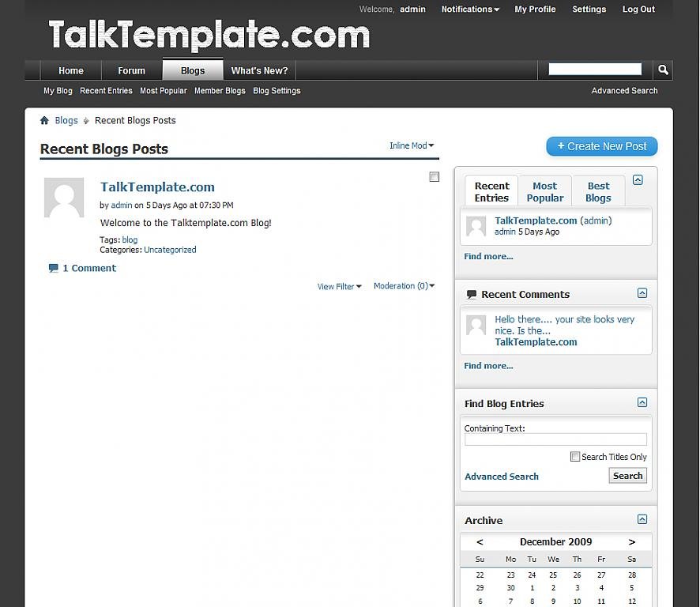Open Advanced Search in Find Blog Entries

[x=502, y=477]
